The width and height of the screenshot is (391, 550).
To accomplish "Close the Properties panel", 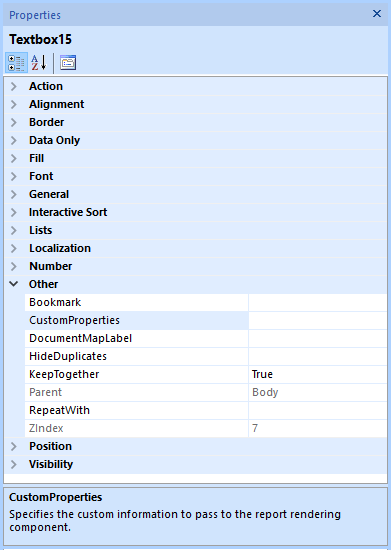I will (x=377, y=14).
